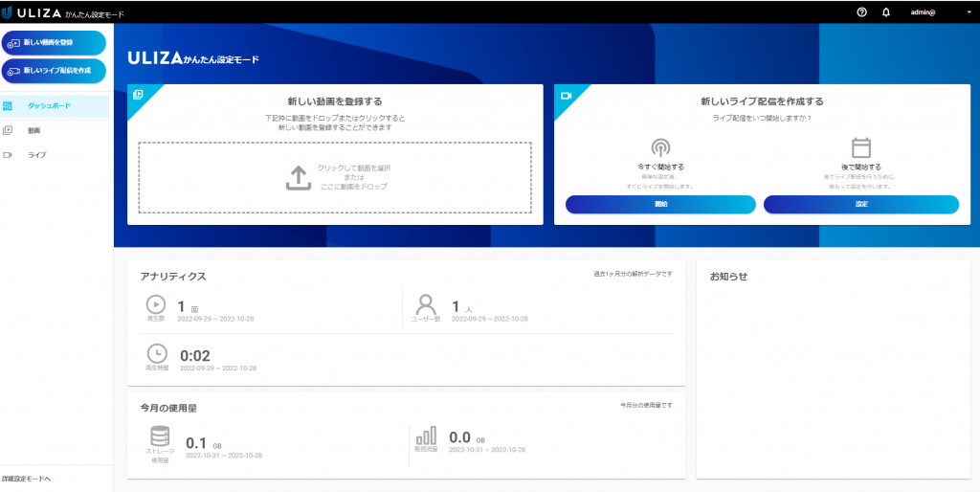Click the 再生数 play circle icon
This screenshot has height=492, width=980.
pyautogui.click(x=156, y=303)
